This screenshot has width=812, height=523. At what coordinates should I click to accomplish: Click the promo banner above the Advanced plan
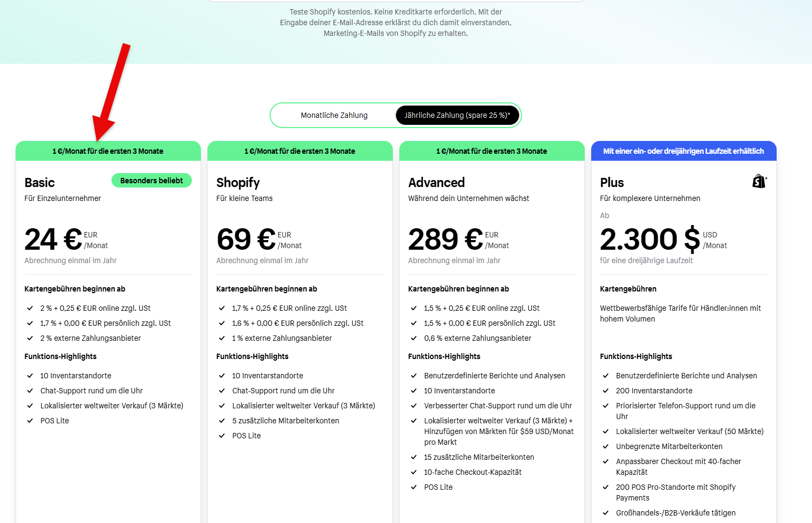point(492,151)
